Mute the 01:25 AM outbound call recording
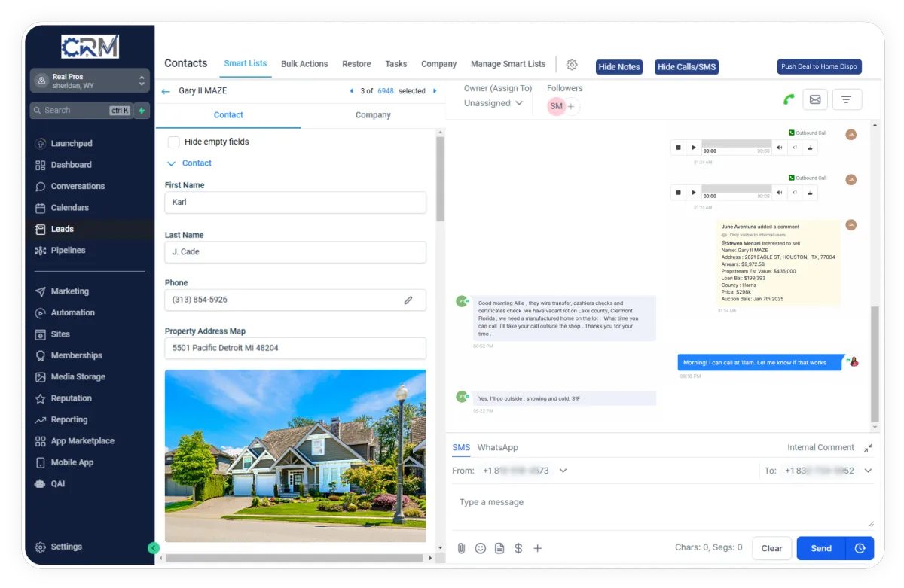 pos(780,193)
